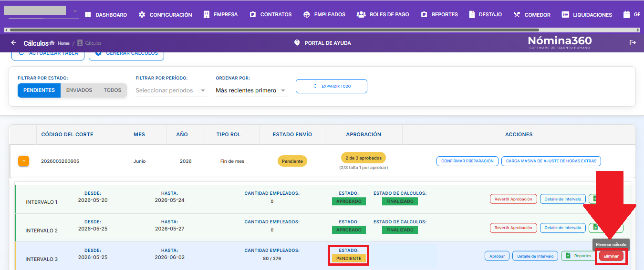Select the Todos filter
This screenshot has width=644, height=270.
click(113, 90)
